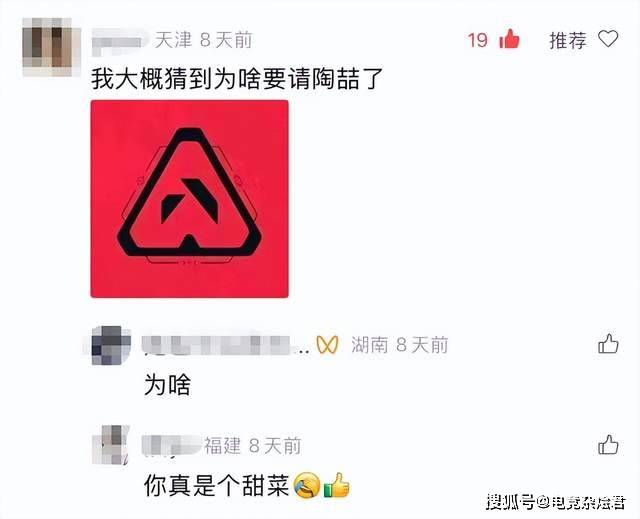This screenshot has width=640, height=519.
Task: Like the 为啥 reply from 湖南
Action: tap(608, 344)
